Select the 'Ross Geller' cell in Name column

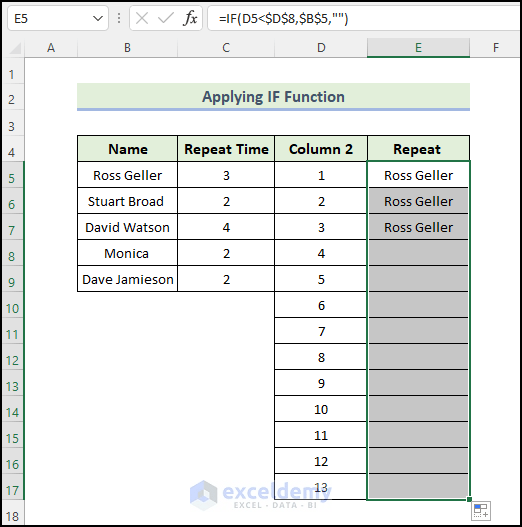tap(127, 175)
